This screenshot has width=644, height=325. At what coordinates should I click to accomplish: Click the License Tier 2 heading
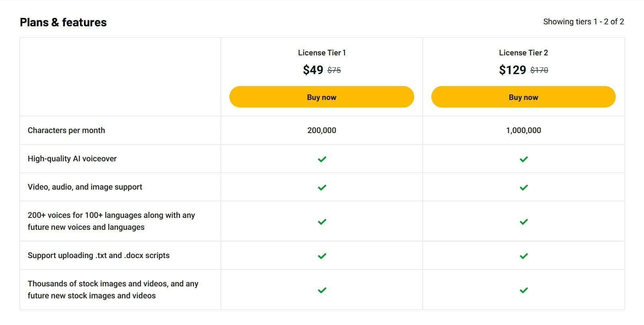(523, 53)
